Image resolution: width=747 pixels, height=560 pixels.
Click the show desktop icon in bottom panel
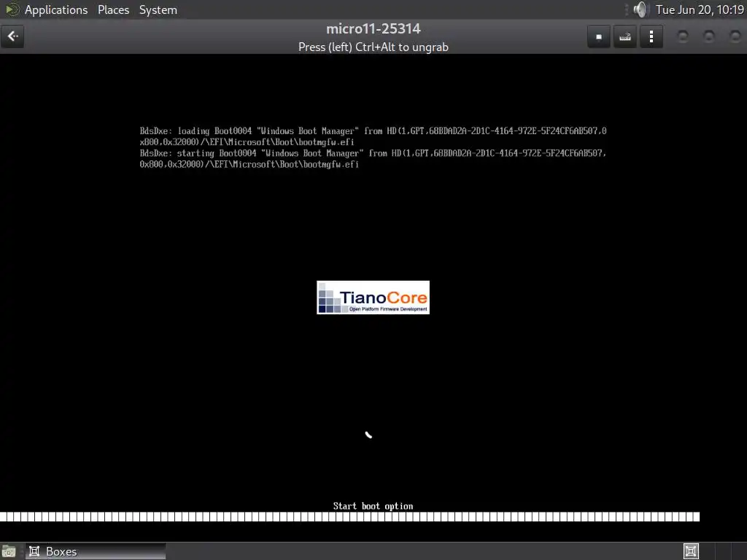[9, 551]
